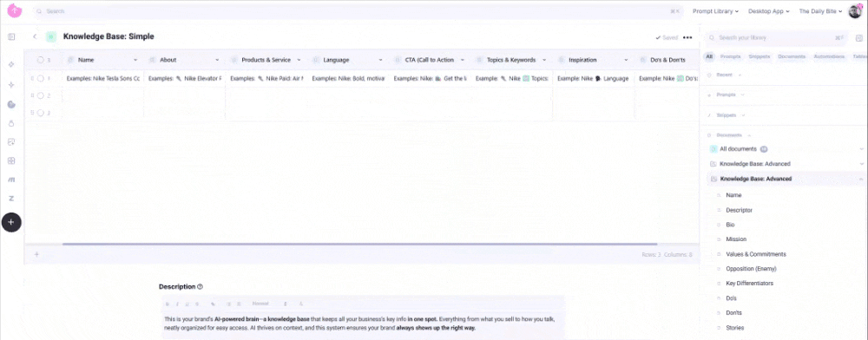
Task: Open the Name column dropdown arrow
Action: [135, 60]
